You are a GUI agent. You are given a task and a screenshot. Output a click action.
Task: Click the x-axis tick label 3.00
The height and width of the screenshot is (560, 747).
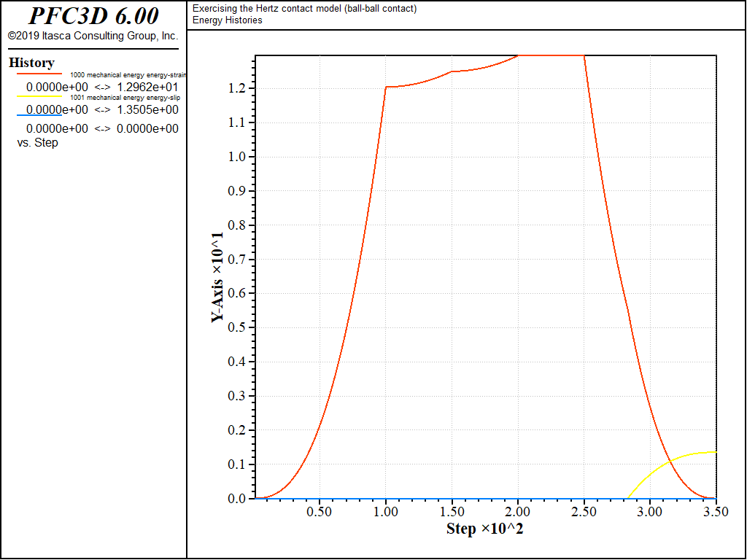pos(650,512)
